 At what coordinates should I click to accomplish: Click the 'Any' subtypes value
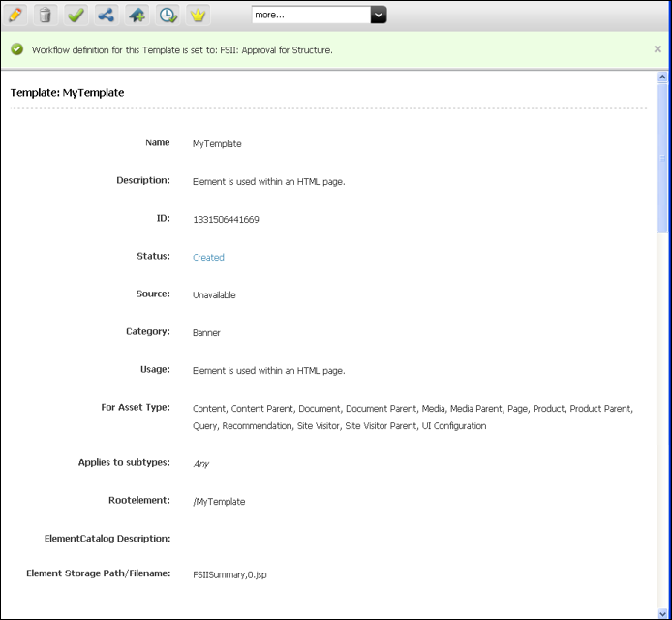click(x=200, y=464)
